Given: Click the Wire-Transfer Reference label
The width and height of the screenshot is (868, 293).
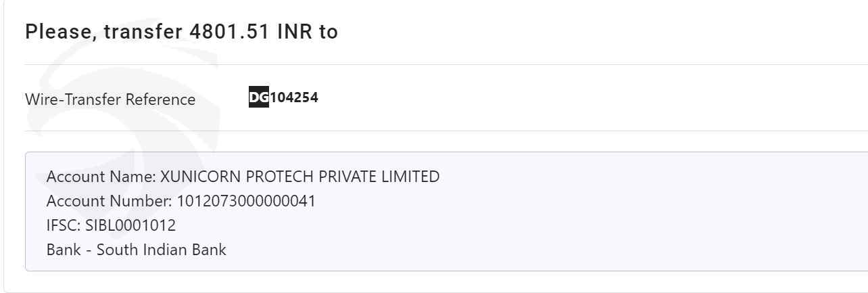Looking at the screenshot, I should point(110,99).
